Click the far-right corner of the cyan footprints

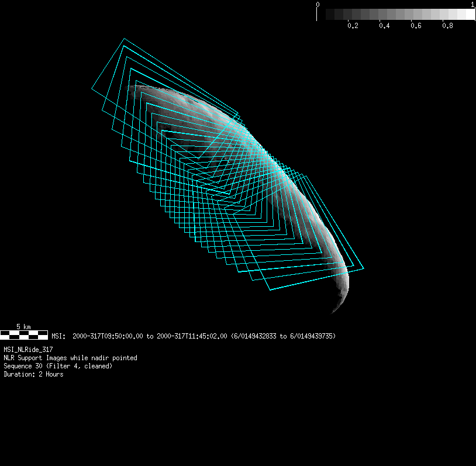[x=364, y=268]
